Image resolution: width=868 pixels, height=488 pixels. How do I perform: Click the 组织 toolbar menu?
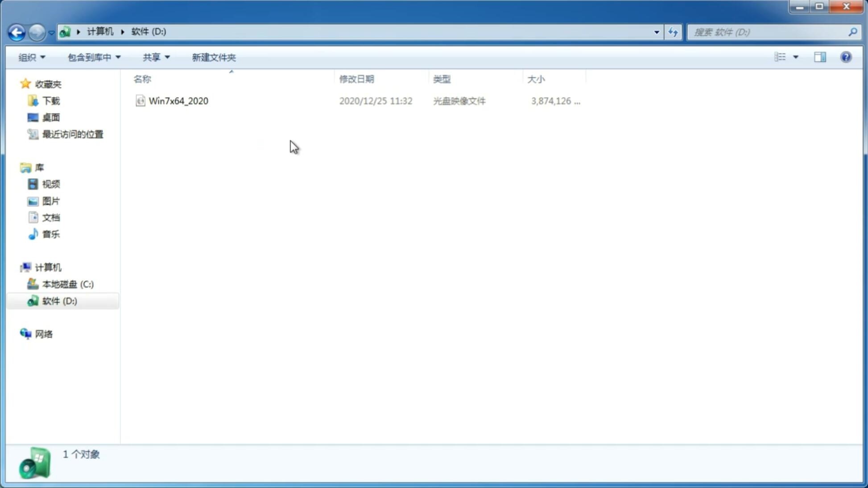pyautogui.click(x=30, y=57)
